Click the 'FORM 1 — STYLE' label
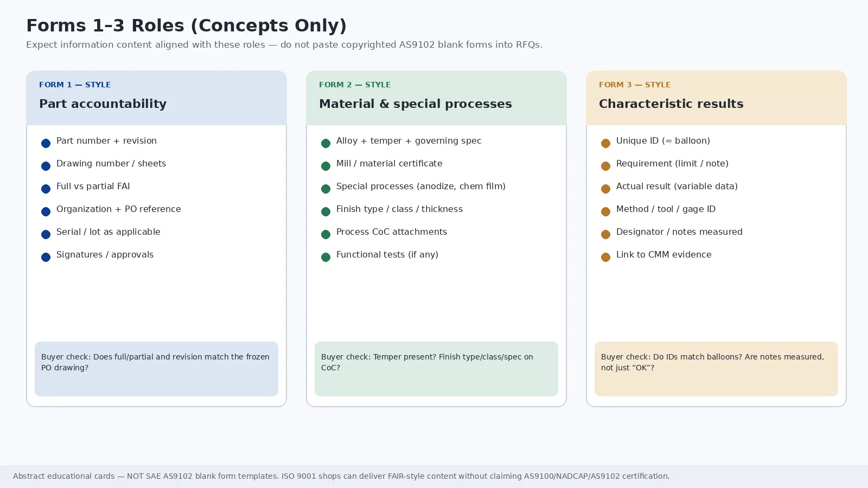 (75, 85)
